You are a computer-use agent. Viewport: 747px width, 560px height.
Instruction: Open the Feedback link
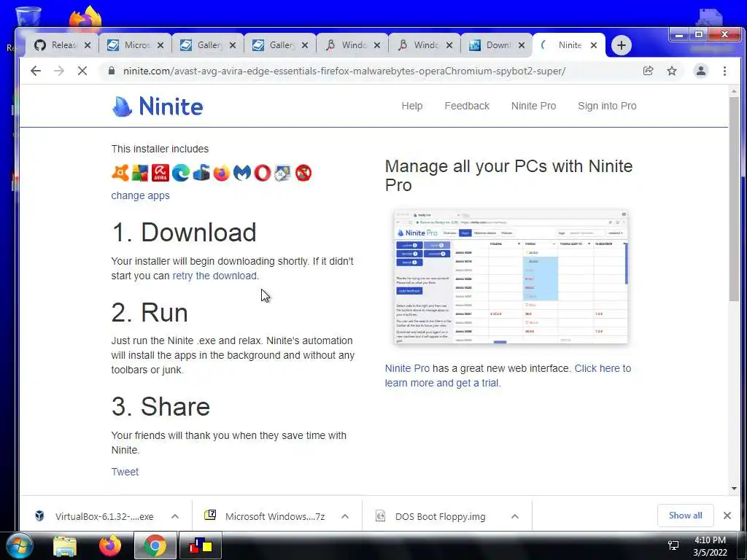pyautogui.click(x=467, y=106)
